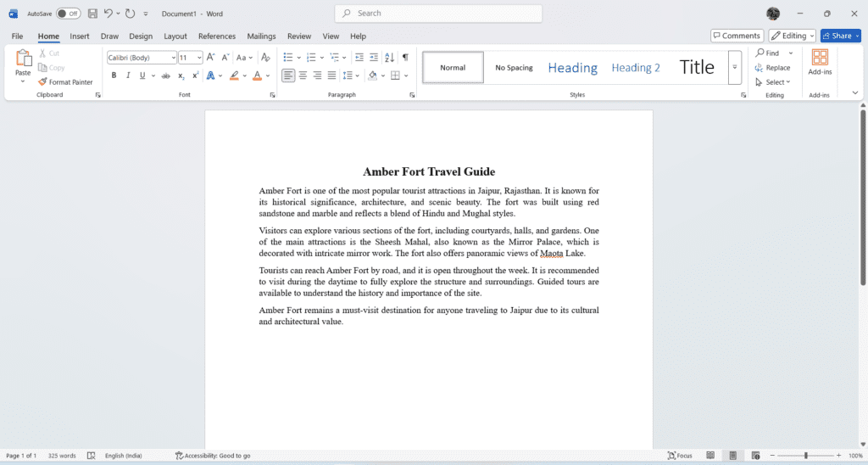Toggle Italic formatting
This screenshot has height=465, width=868.
[128, 76]
